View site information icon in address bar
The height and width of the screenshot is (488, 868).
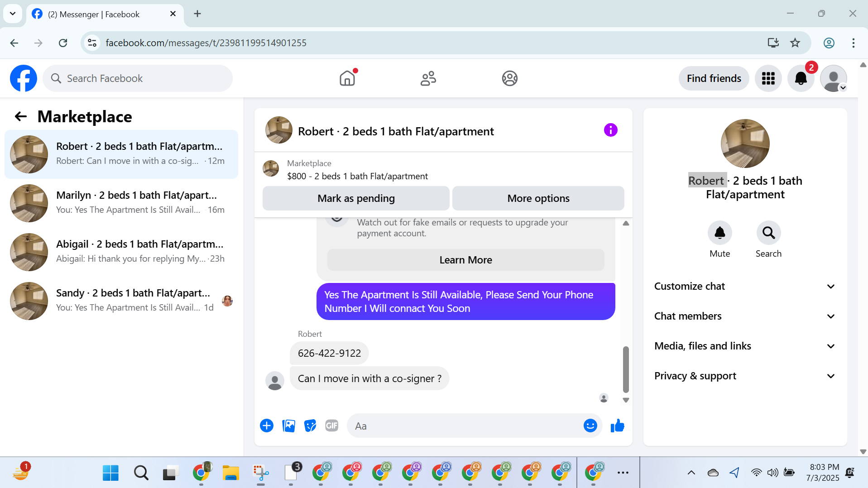pos(92,43)
